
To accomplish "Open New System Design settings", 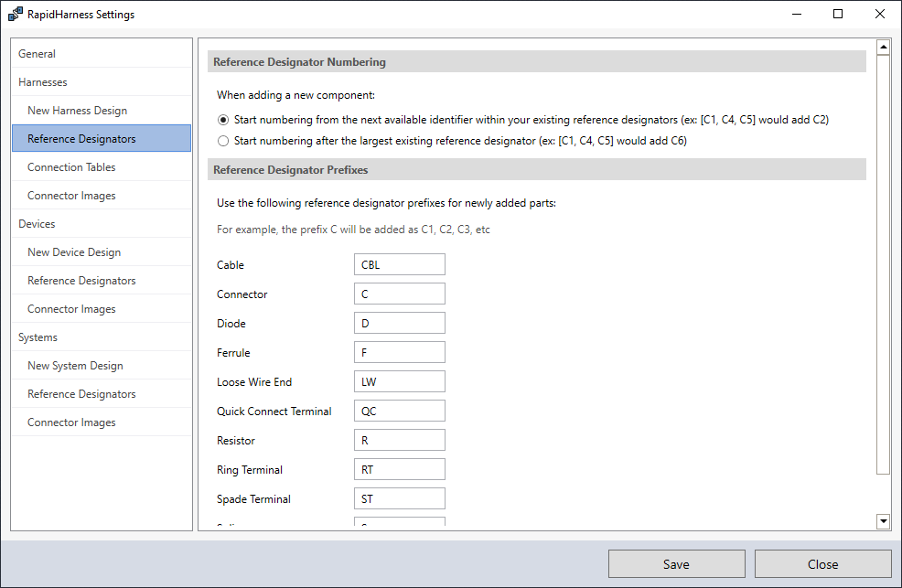I will (102, 366).
